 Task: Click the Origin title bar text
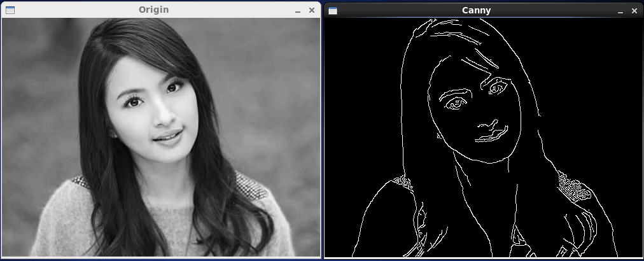click(153, 10)
